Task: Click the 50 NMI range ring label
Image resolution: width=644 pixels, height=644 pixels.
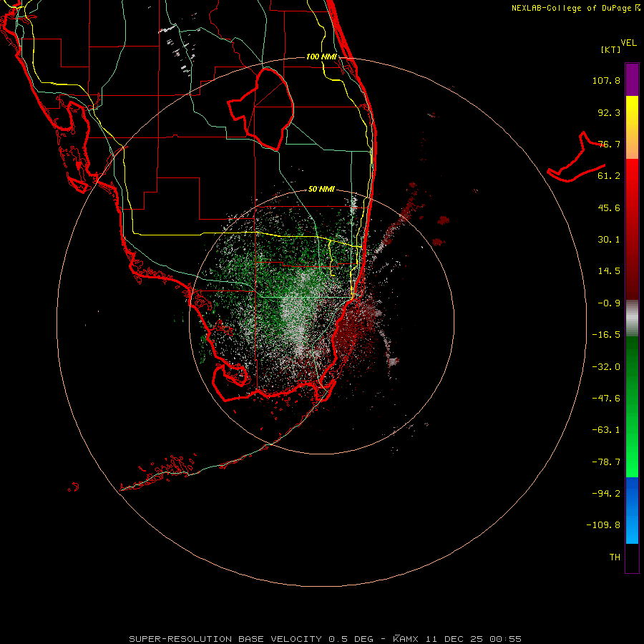Action: coord(321,189)
